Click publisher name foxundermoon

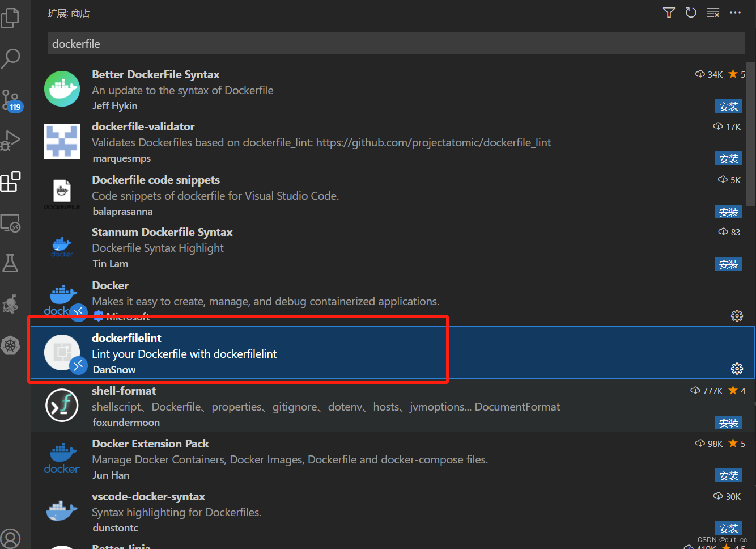click(126, 423)
